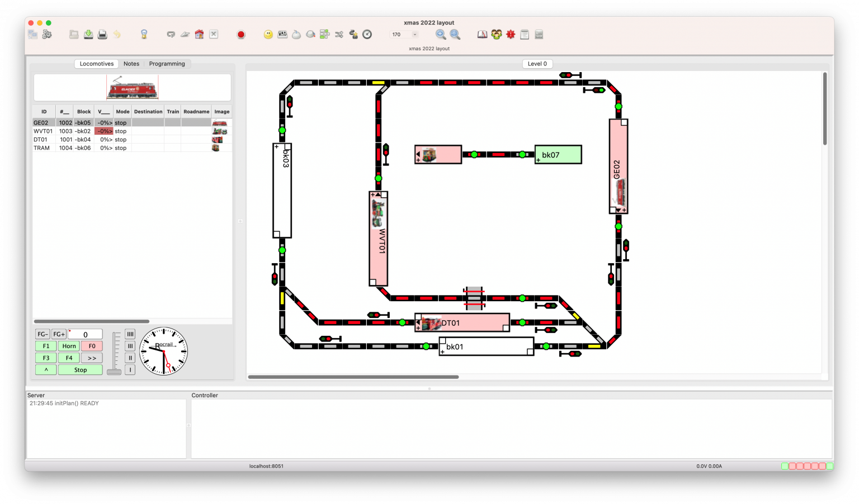Click the fast clock toolbar icon

pos(367,34)
